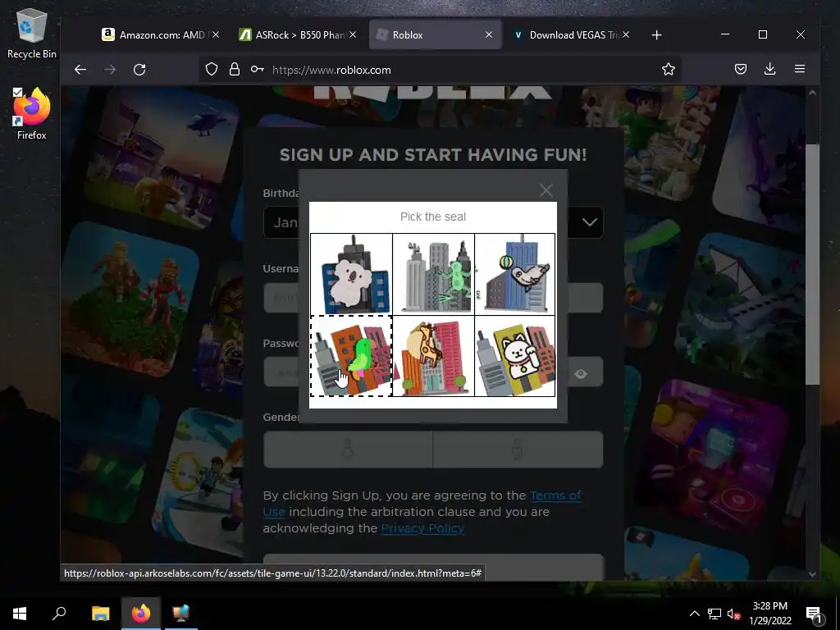
Task: Close the Download VEGAS tab
Action: pos(626,34)
